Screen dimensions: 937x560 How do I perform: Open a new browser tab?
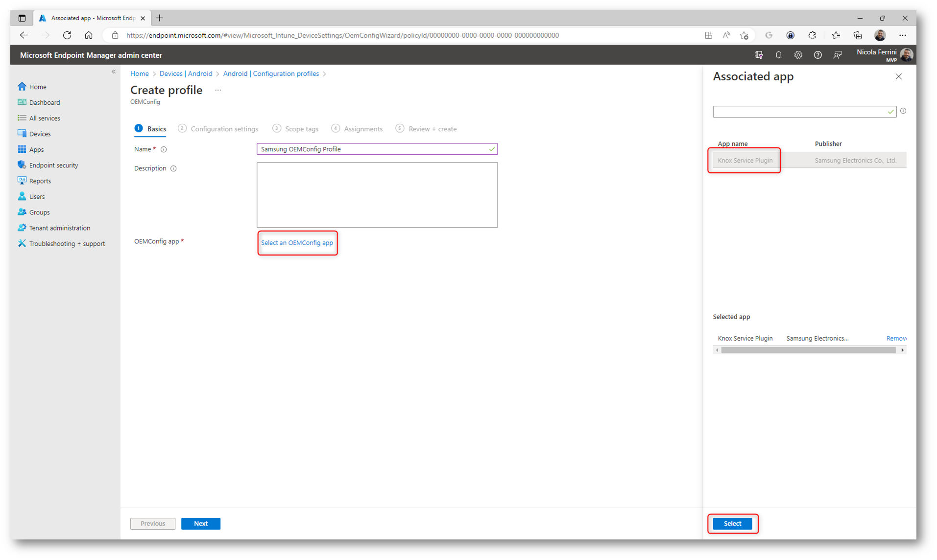point(160,18)
